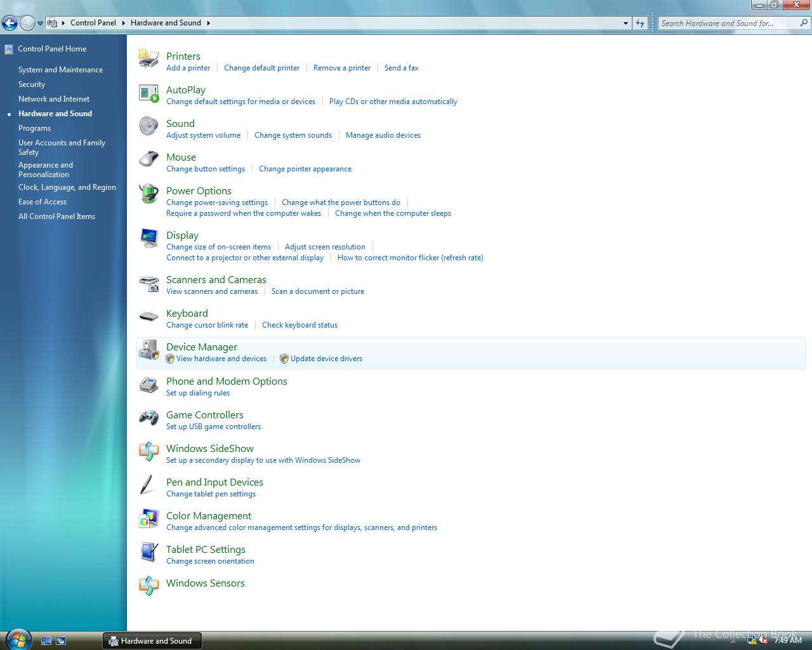The image size is (812, 650).
Task: Open the Phone and Modem Options icon
Action: click(x=148, y=384)
